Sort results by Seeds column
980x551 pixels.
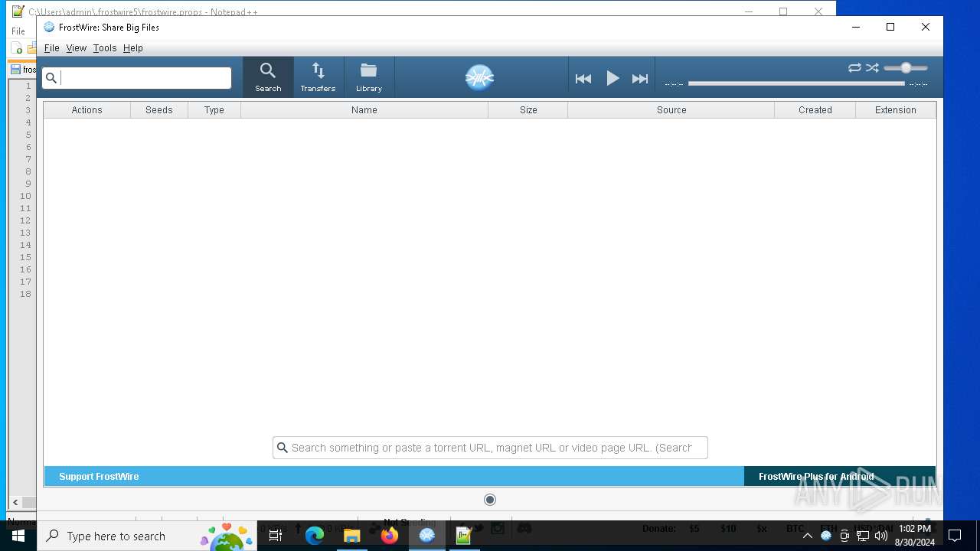coord(159,110)
